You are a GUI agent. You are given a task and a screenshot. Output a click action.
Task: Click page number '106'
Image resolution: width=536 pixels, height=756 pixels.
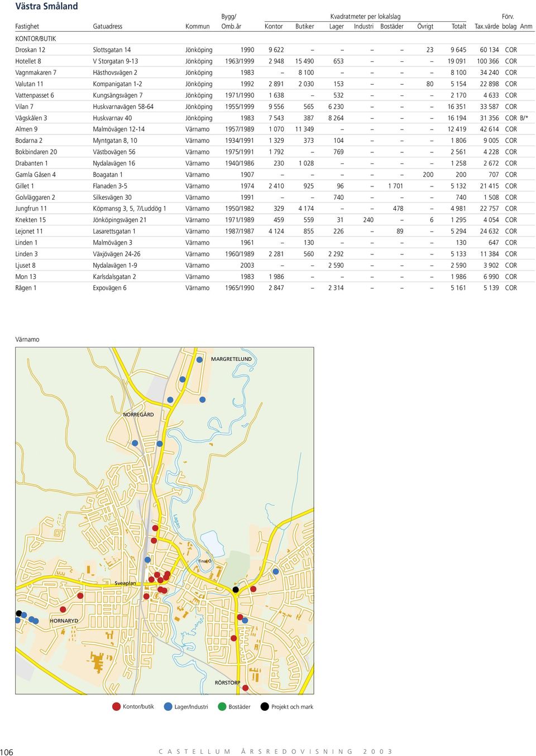[7, 752]
